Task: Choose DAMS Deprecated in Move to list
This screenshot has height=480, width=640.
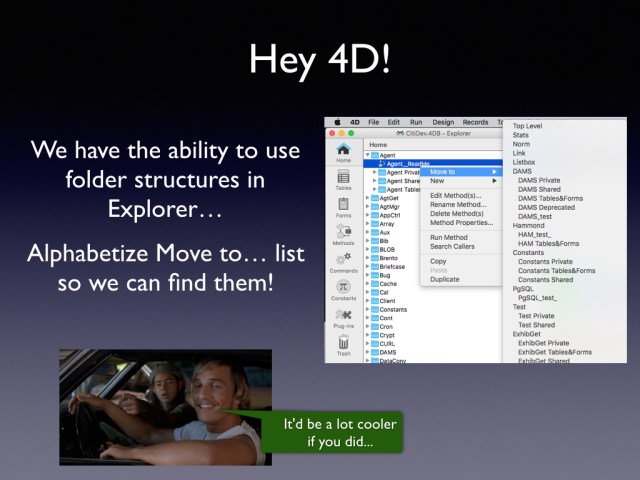Action: click(x=547, y=207)
